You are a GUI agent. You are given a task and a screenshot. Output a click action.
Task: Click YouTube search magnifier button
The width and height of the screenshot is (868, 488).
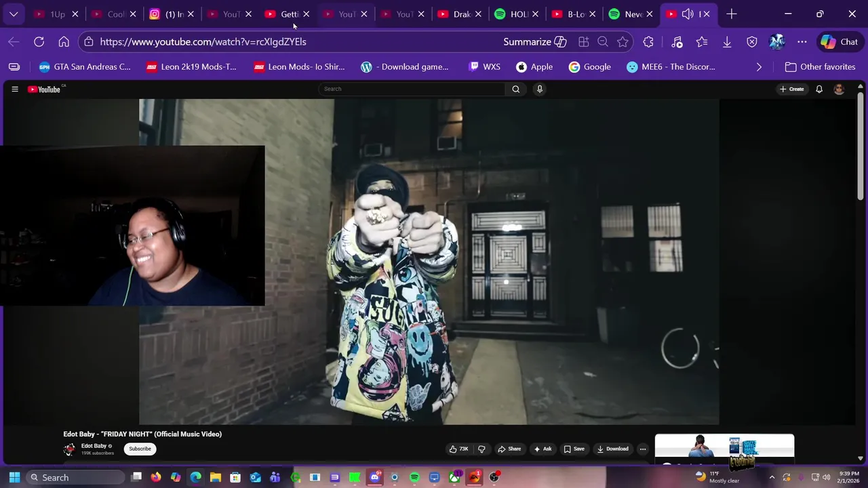click(x=516, y=89)
